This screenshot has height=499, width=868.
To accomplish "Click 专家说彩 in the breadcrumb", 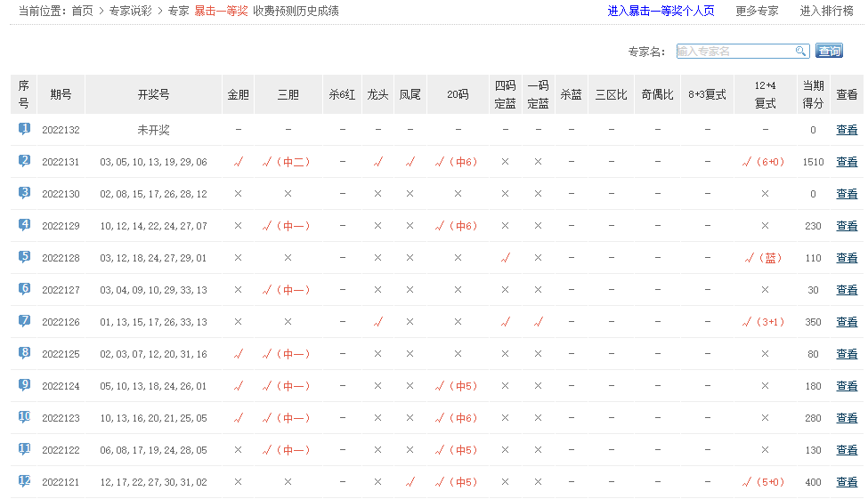I will pyautogui.click(x=130, y=12).
